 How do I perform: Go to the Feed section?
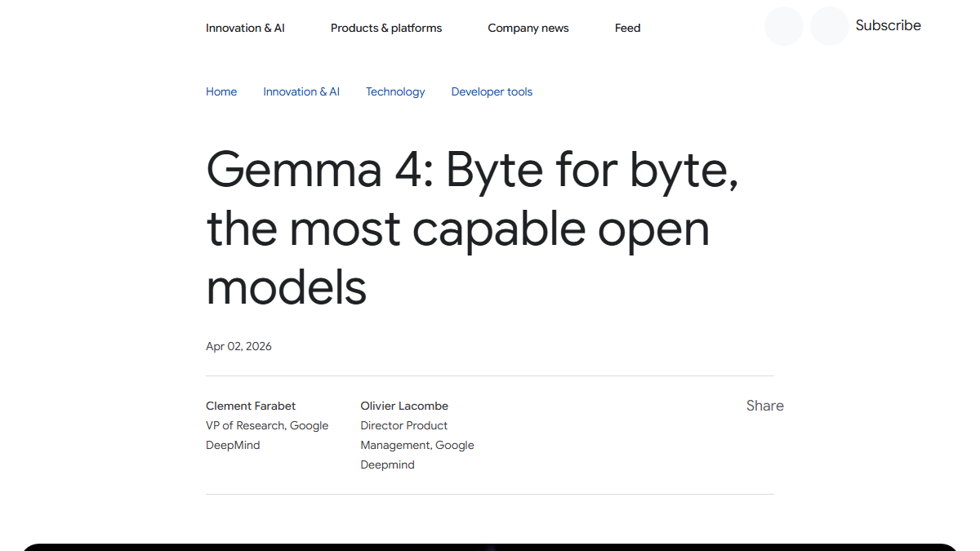click(x=627, y=28)
